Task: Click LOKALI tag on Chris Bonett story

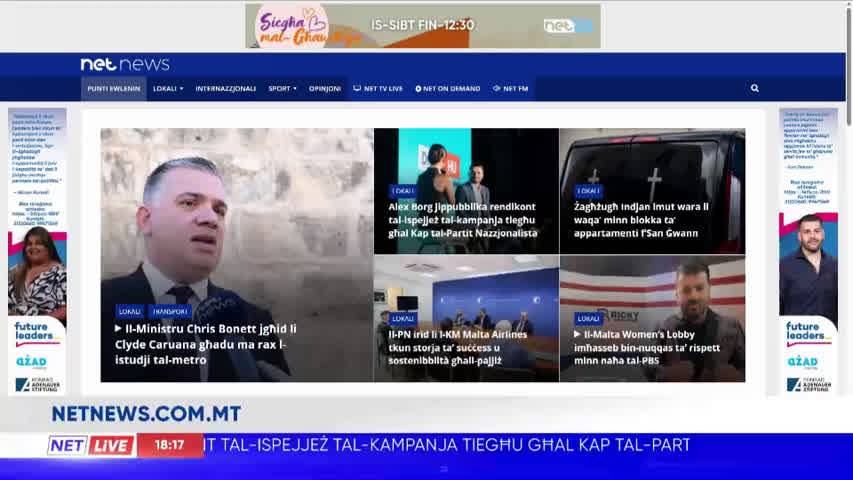Action: (129, 311)
